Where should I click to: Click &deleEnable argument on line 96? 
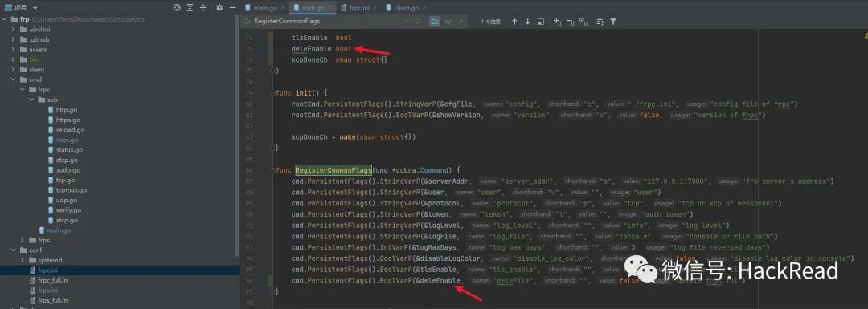click(437, 281)
